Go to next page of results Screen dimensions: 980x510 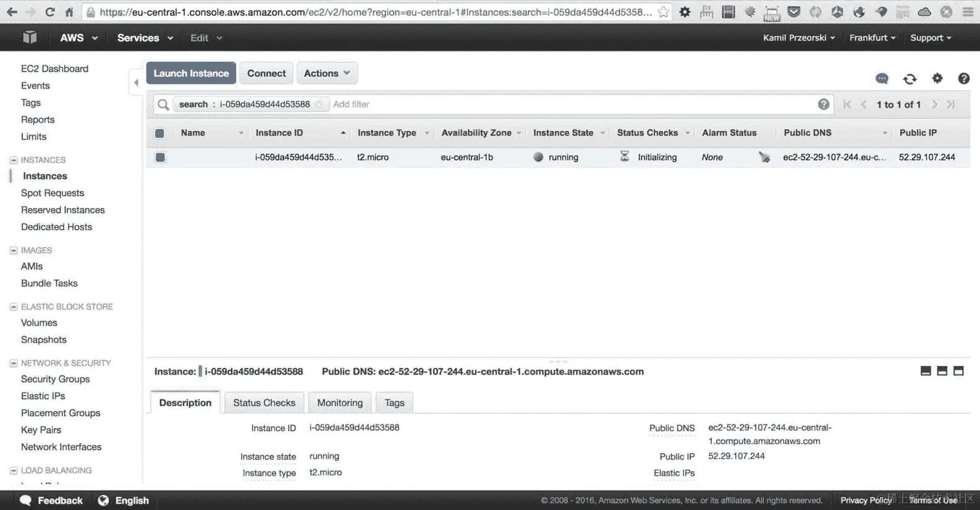tap(935, 104)
